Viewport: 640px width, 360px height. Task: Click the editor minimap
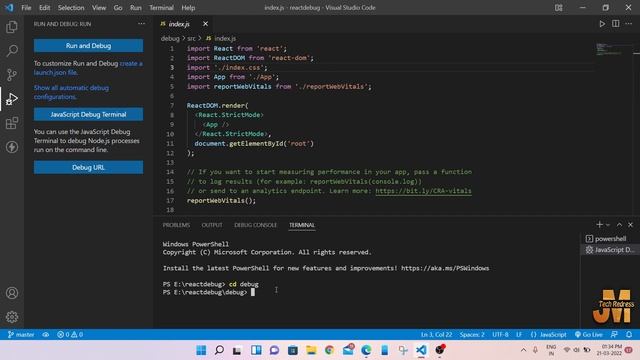point(614,49)
